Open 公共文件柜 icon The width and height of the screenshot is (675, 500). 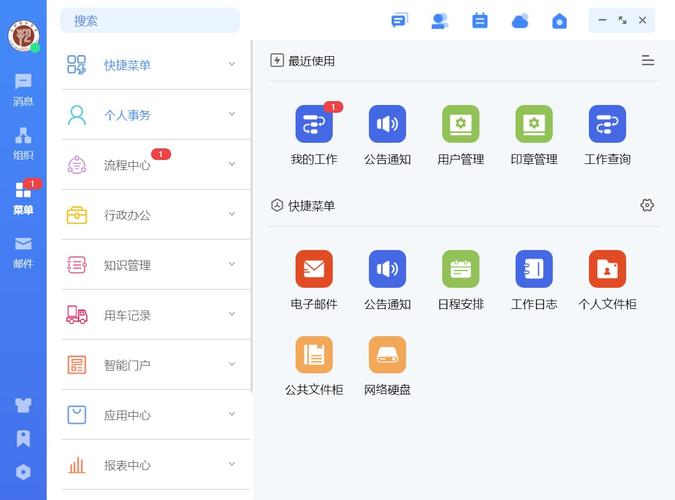tap(313, 355)
